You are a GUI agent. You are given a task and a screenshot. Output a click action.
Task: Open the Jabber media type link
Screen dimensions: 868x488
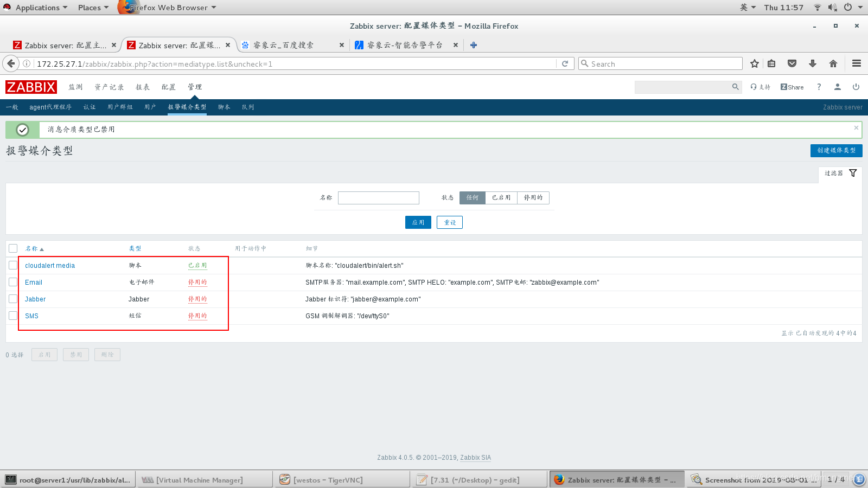35,299
